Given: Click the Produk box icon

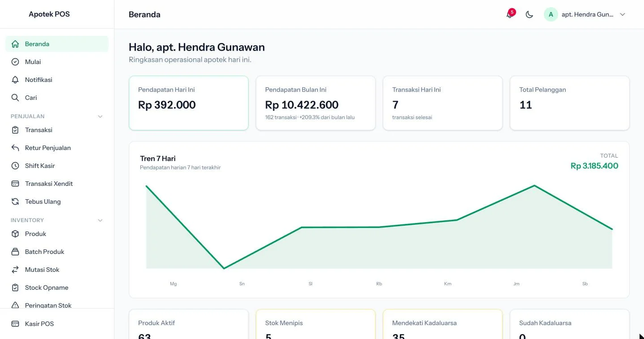Looking at the screenshot, I should tap(15, 234).
